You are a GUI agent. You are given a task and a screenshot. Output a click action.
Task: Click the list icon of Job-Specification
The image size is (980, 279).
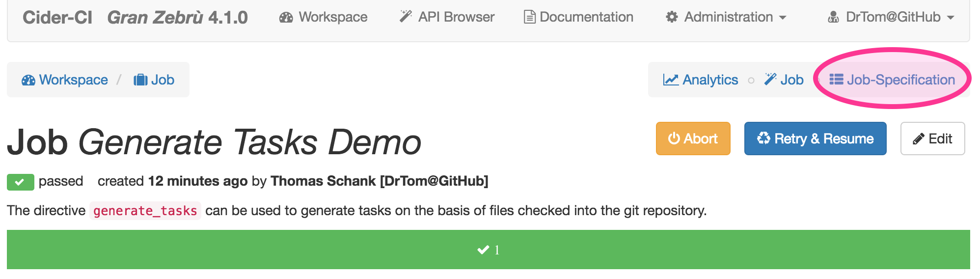(836, 80)
